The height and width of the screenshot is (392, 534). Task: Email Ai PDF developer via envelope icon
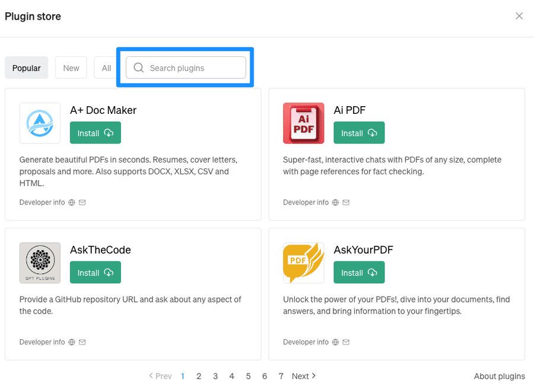346,202
